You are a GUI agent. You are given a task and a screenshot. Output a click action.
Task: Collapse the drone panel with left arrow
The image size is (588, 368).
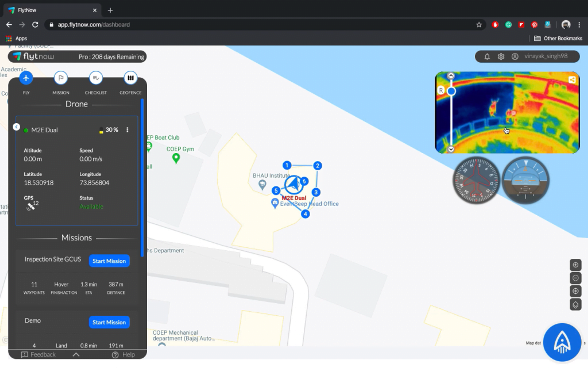16,127
